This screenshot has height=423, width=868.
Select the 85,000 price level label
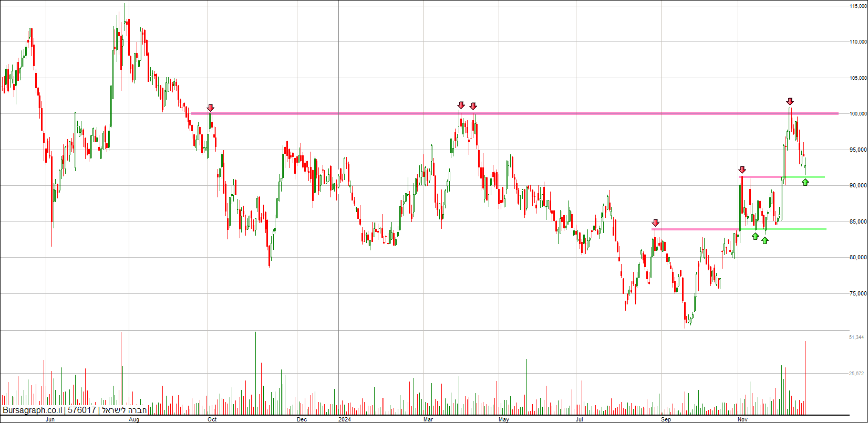tap(857, 222)
